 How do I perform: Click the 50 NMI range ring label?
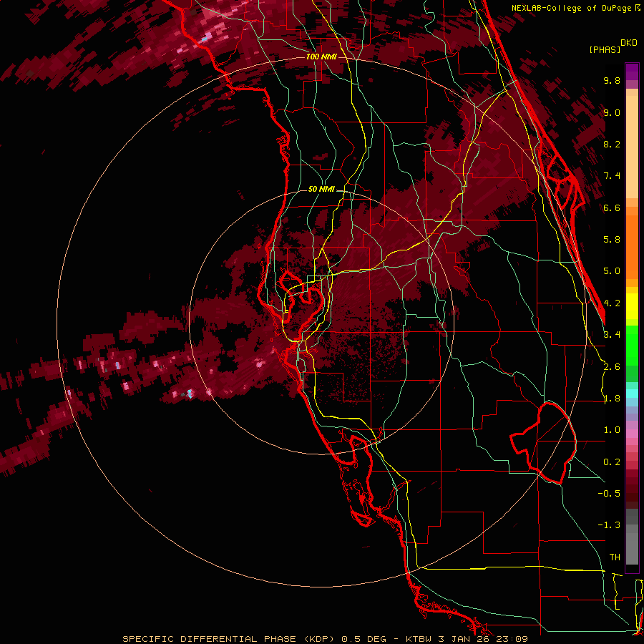click(x=321, y=189)
